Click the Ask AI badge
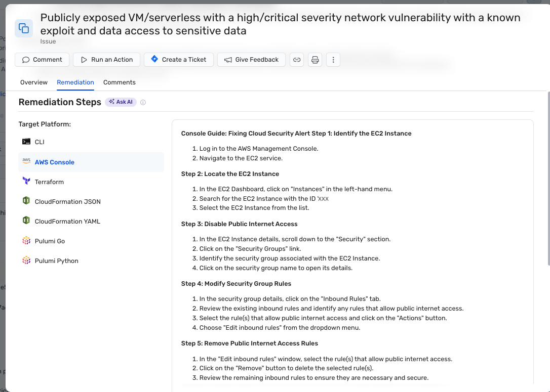 (121, 102)
